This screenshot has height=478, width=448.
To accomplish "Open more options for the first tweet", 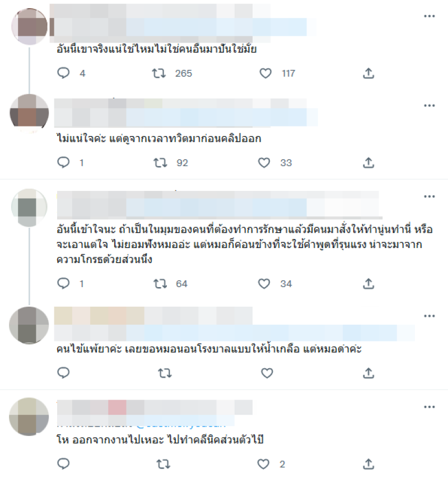I will [430, 16].
